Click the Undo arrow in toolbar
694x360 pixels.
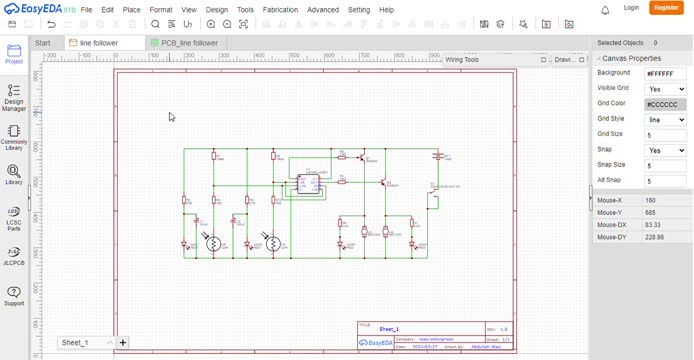(x=51, y=24)
